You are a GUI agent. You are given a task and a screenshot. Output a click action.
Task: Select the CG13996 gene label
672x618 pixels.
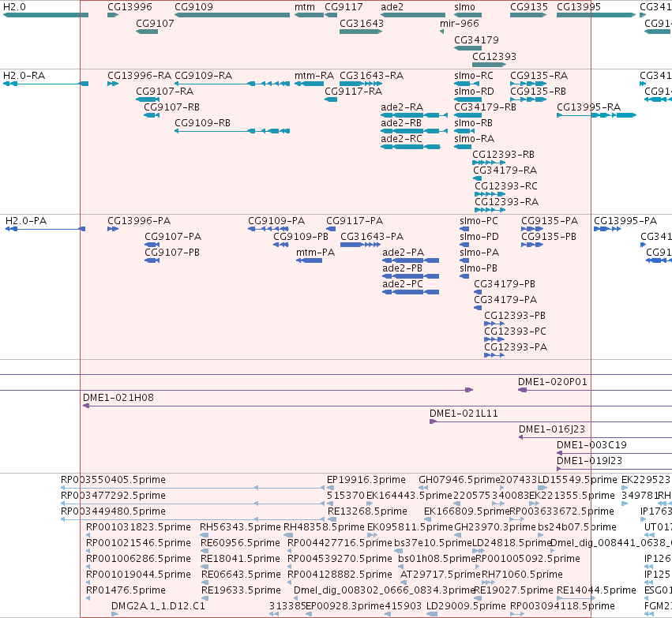(130, 7)
